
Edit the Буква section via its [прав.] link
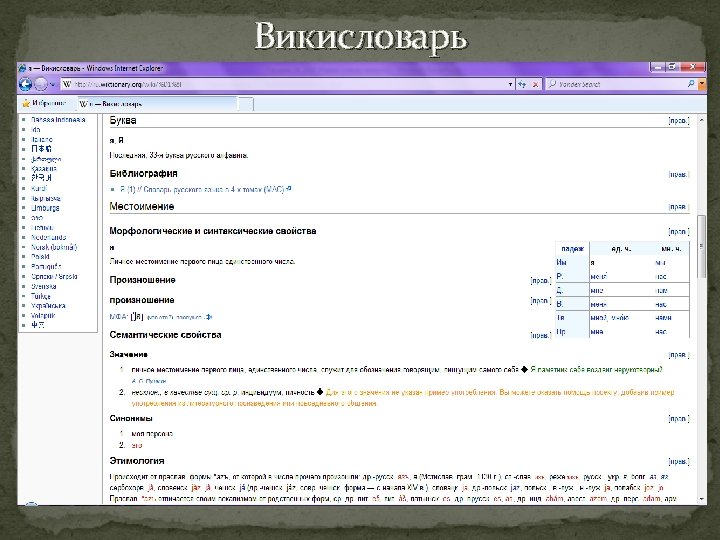point(679,121)
